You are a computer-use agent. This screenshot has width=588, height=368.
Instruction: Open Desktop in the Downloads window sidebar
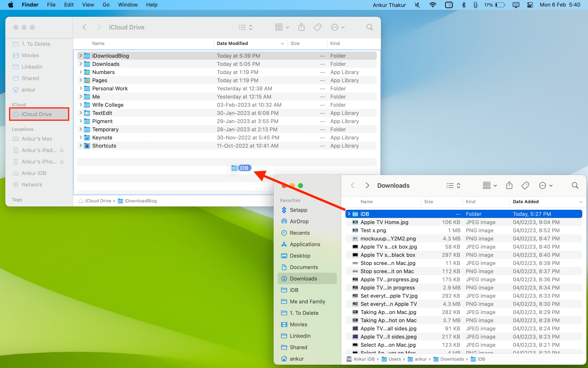tap(300, 256)
